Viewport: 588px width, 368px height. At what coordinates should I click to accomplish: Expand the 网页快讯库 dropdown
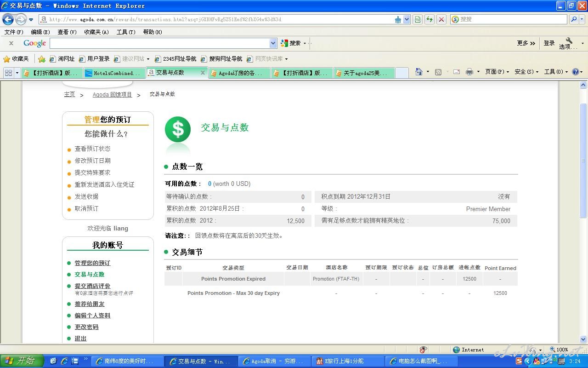(267, 59)
